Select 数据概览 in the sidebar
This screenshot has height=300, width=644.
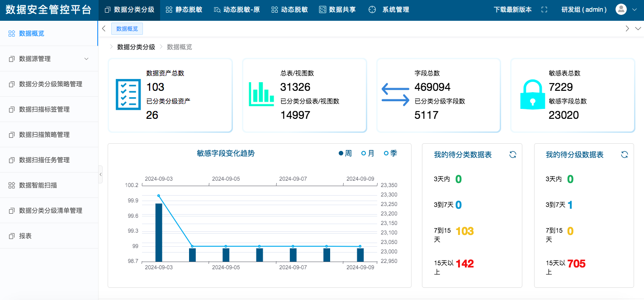pyautogui.click(x=49, y=33)
